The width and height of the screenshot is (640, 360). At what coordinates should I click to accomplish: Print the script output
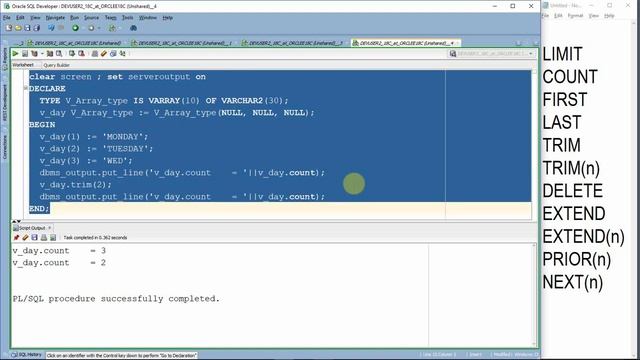[x=44, y=238]
